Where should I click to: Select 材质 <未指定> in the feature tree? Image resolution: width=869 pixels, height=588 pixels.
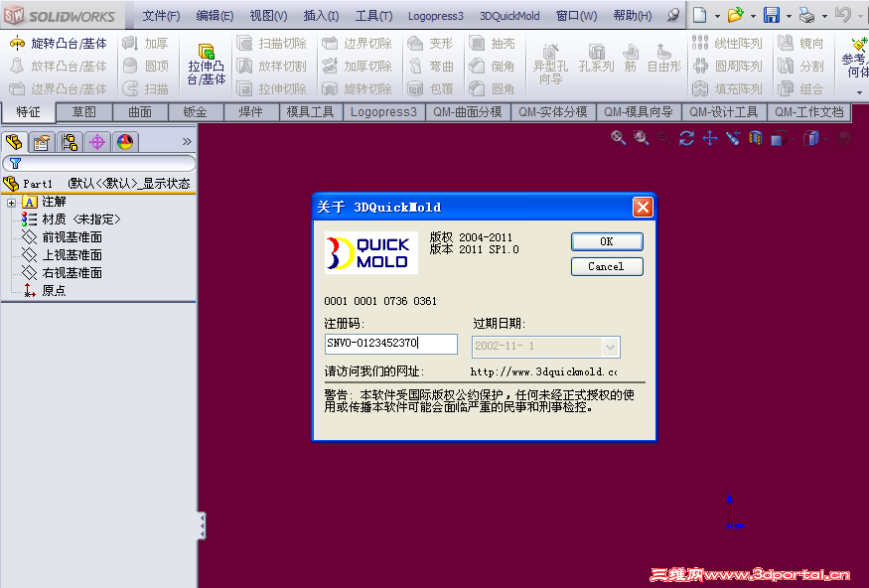click(71, 220)
